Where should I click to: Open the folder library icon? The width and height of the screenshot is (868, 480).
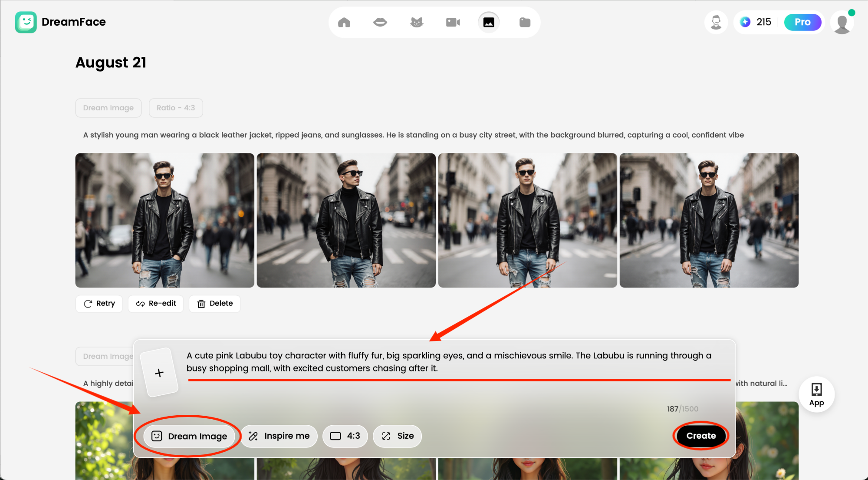coord(525,22)
